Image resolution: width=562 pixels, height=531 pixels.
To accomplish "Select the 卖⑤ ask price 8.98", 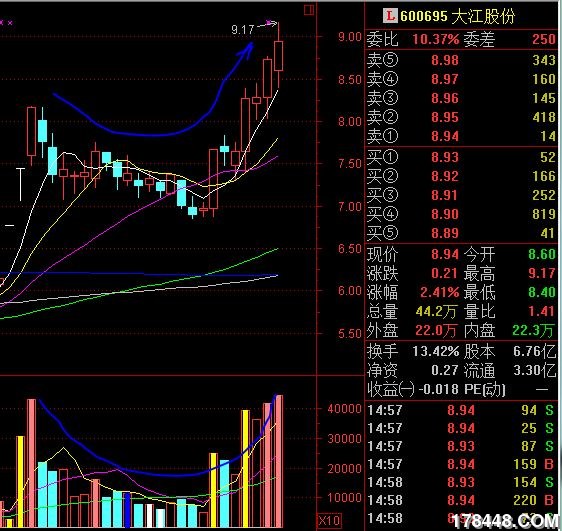I will click(x=445, y=60).
